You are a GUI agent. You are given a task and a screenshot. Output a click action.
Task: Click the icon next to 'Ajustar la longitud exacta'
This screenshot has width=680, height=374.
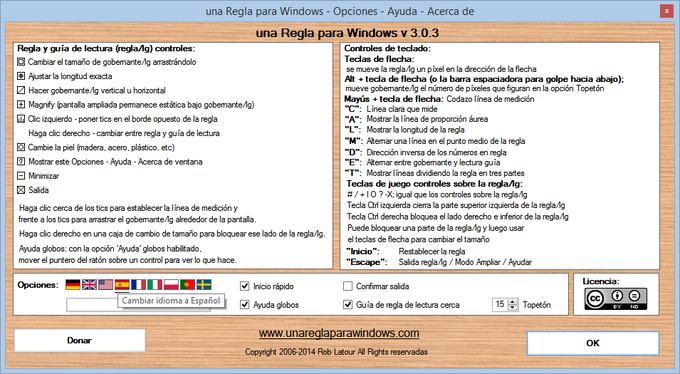(x=21, y=76)
